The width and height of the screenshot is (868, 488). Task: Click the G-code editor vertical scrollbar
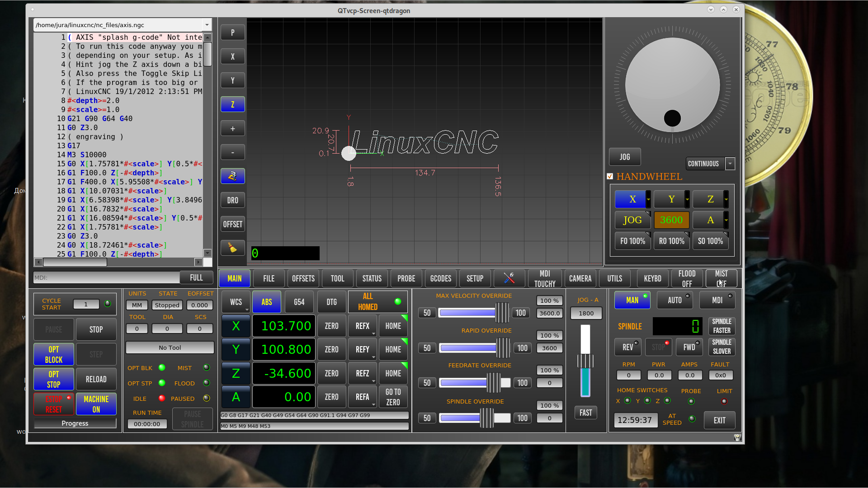(208, 145)
